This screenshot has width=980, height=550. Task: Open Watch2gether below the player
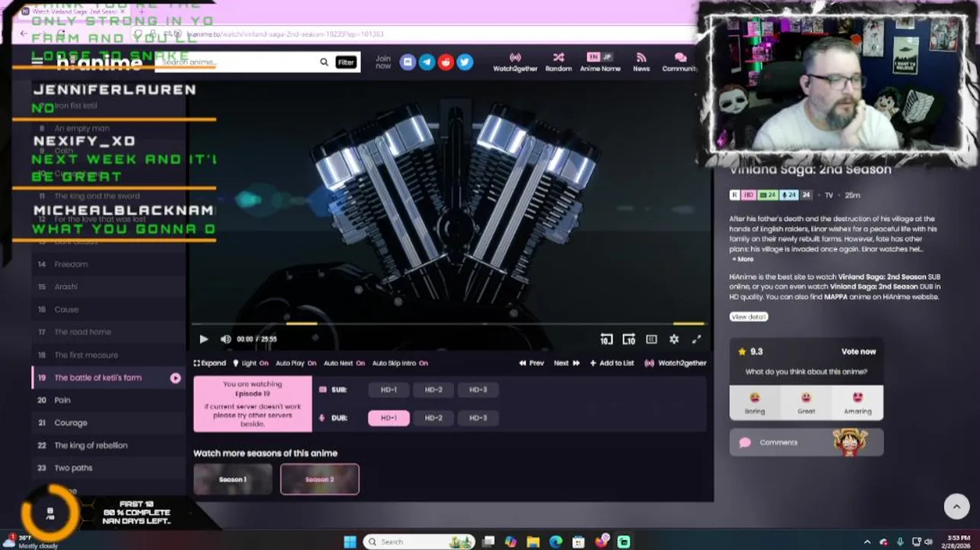click(x=675, y=363)
